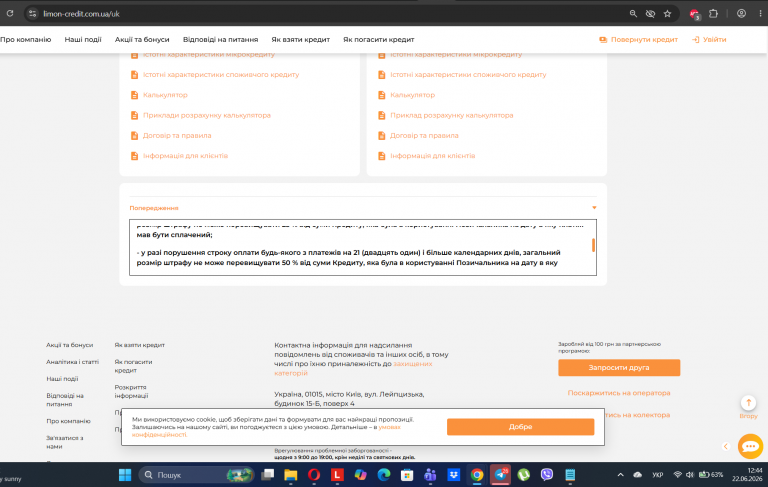Click the Запросити друга button

coord(619,367)
